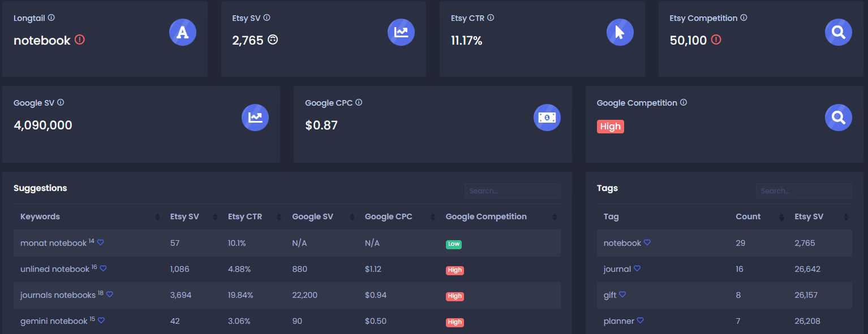This screenshot has width=868, height=334.
Task: Click the Etsy CTR cursor icon
Action: pos(620,32)
